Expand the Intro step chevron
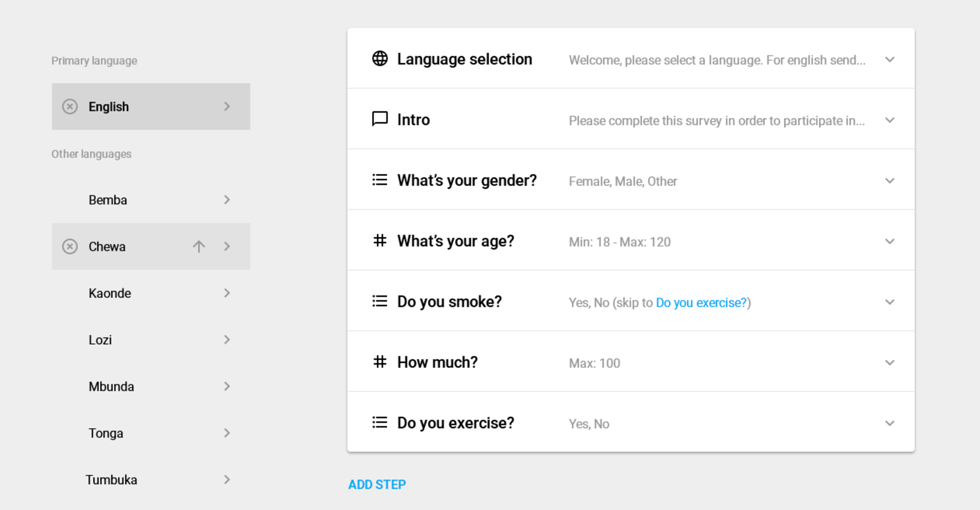 click(889, 120)
